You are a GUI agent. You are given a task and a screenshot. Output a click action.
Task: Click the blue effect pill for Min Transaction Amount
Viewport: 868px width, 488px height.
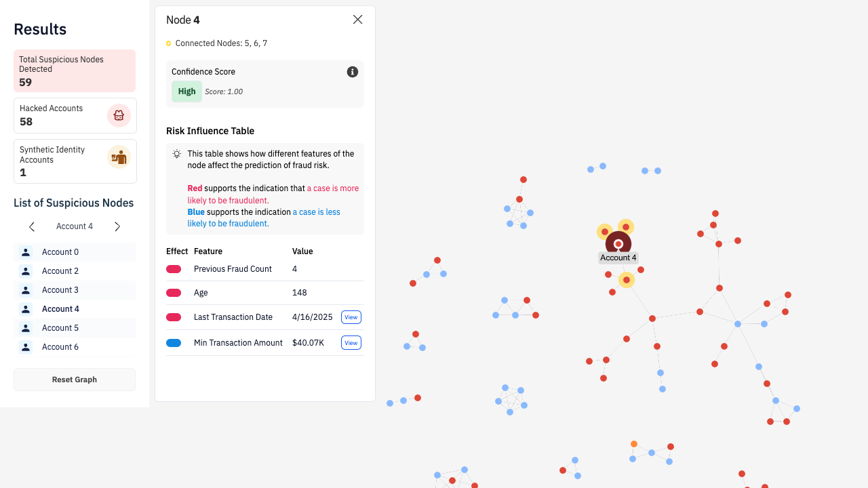pyautogui.click(x=174, y=343)
